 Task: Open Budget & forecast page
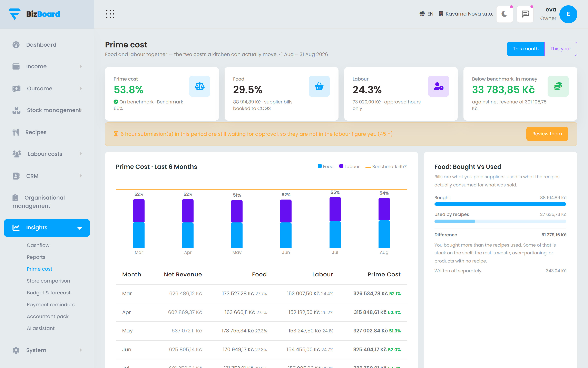49,293
